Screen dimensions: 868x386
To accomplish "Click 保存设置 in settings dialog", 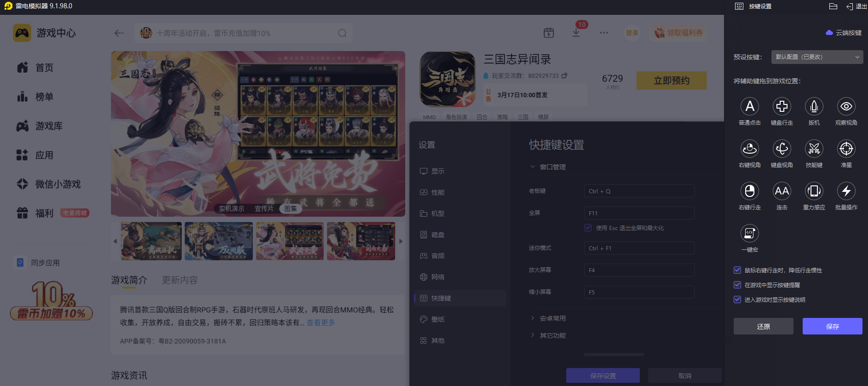I will point(603,375).
